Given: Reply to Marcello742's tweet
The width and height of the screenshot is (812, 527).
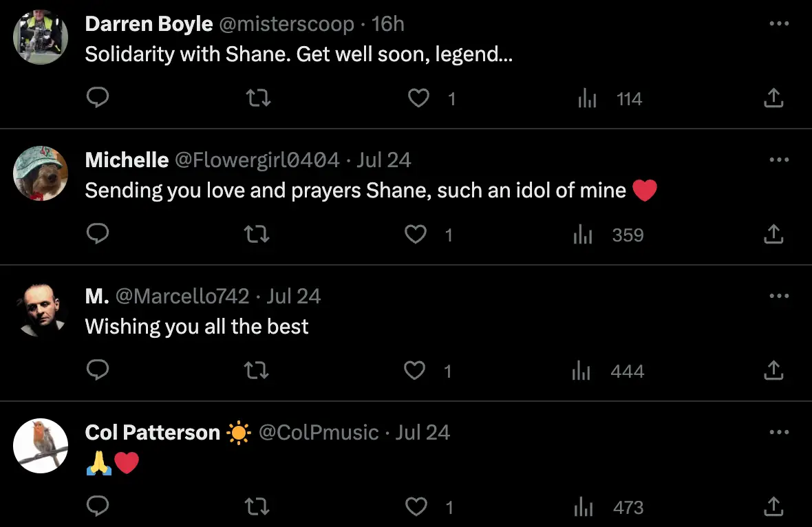Looking at the screenshot, I should click(x=98, y=371).
